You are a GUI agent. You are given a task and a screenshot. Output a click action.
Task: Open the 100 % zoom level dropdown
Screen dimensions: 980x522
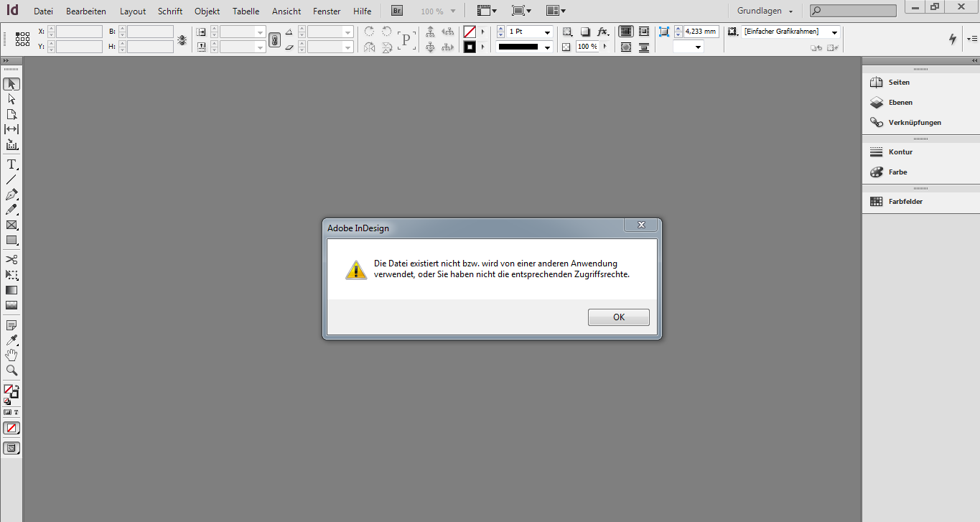[453, 11]
